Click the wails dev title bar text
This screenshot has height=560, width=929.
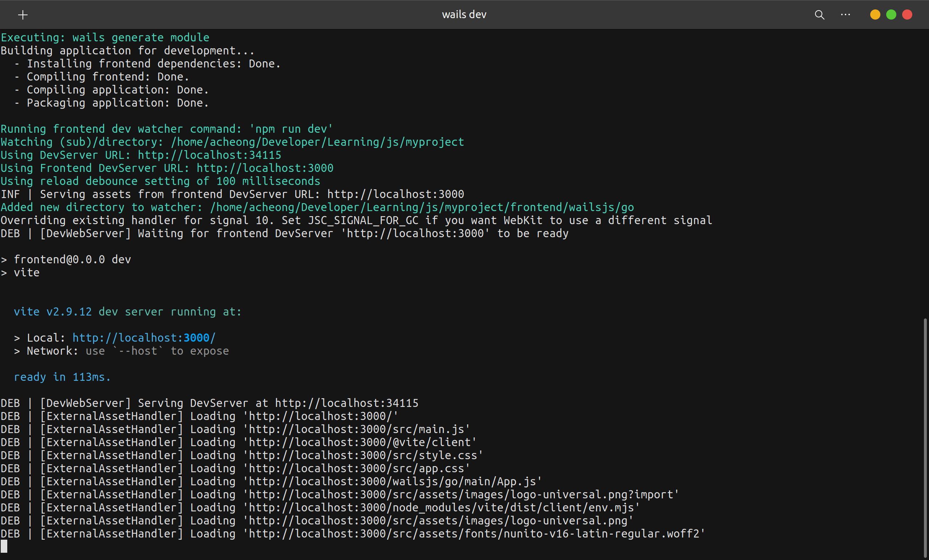[x=464, y=14]
